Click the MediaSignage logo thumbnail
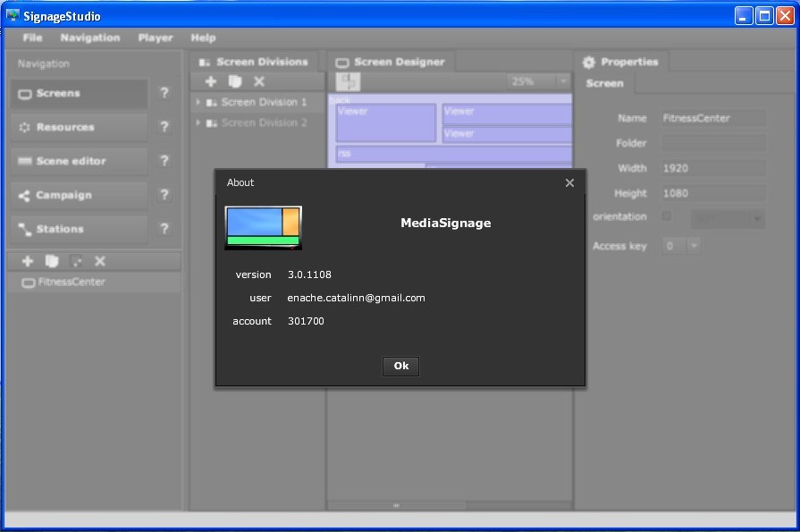 pyautogui.click(x=263, y=227)
